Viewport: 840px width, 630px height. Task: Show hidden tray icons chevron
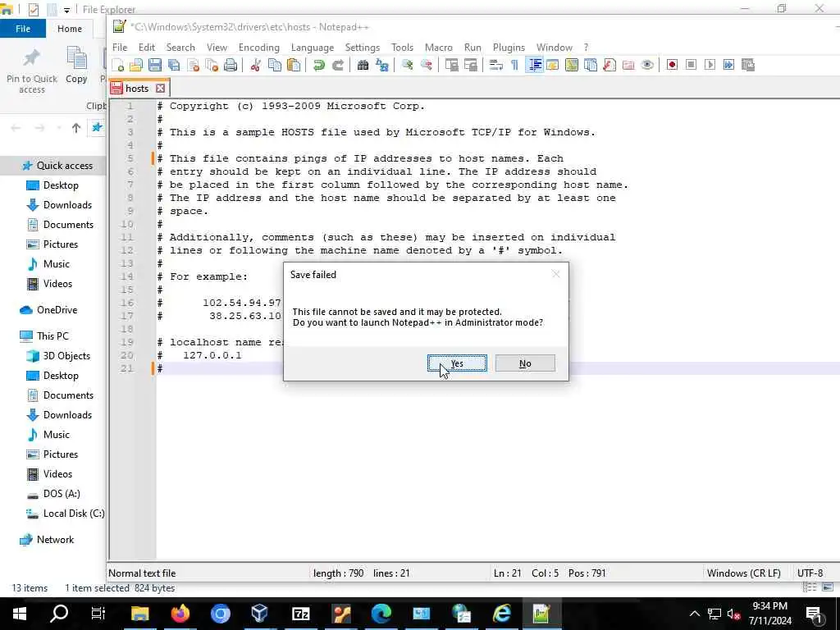pos(694,614)
